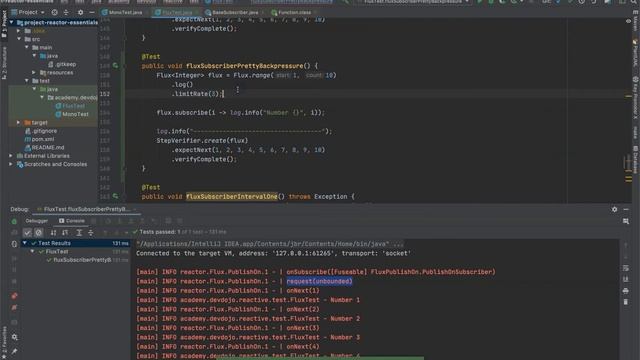
Task: Hide the Project panel with the minus icon
Action: click(92, 12)
